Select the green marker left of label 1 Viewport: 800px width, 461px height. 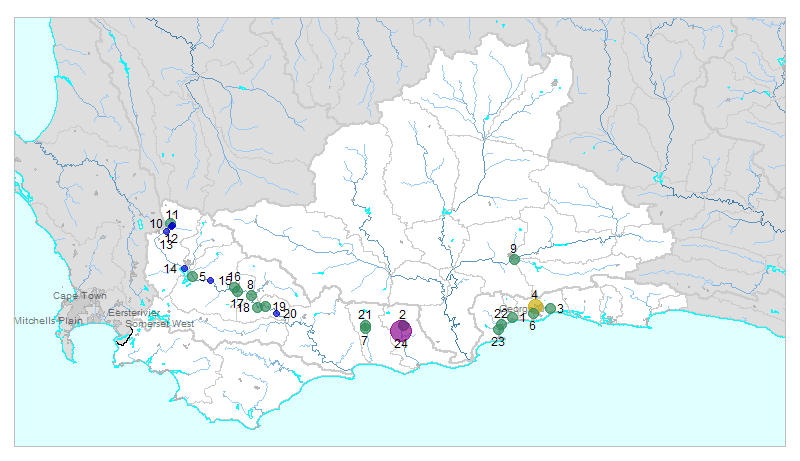click(512, 318)
